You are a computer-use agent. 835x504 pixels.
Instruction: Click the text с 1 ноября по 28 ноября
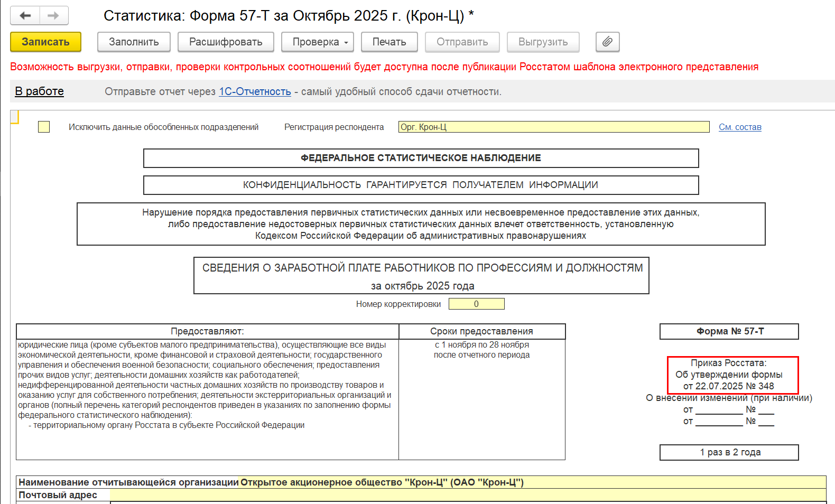coord(482,344)
